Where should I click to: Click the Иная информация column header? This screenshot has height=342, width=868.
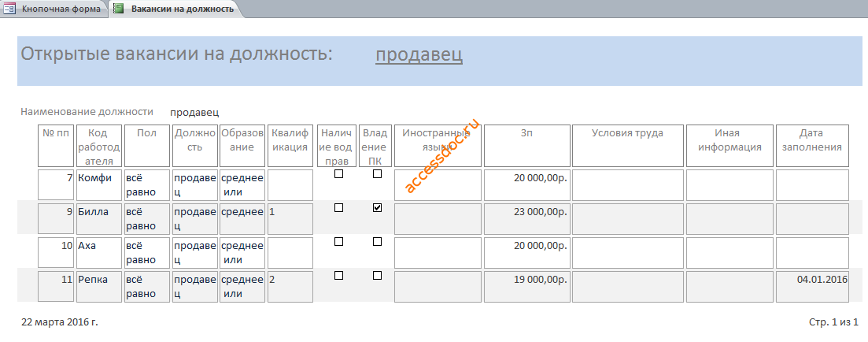tap(729, 146)
